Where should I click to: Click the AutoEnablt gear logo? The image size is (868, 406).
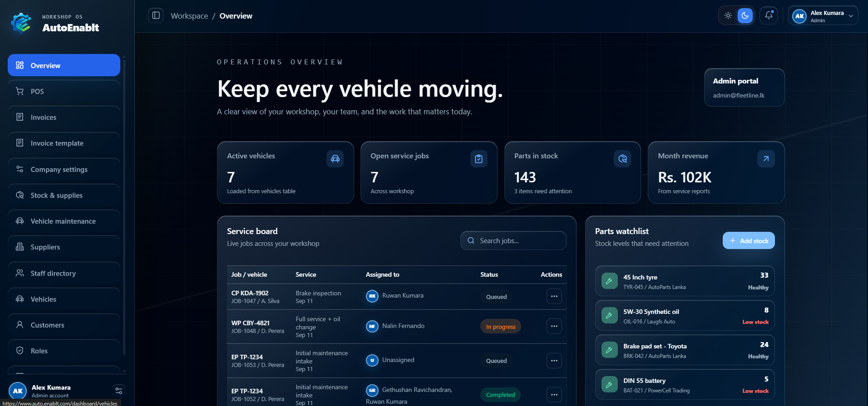tap(21, 23)
